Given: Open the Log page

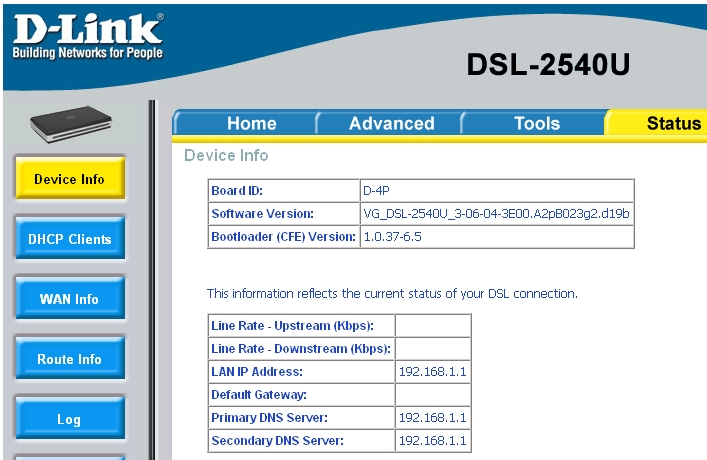Looking at the screenshot, I should 70,418.
